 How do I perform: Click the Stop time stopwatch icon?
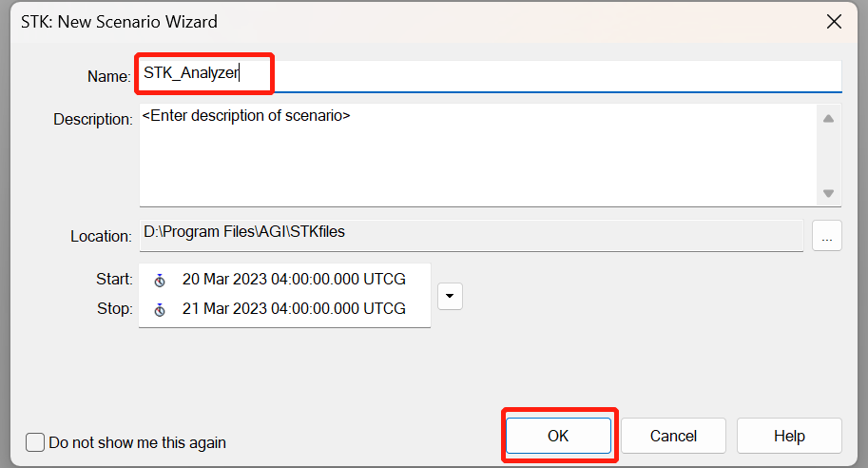[160, 309]
